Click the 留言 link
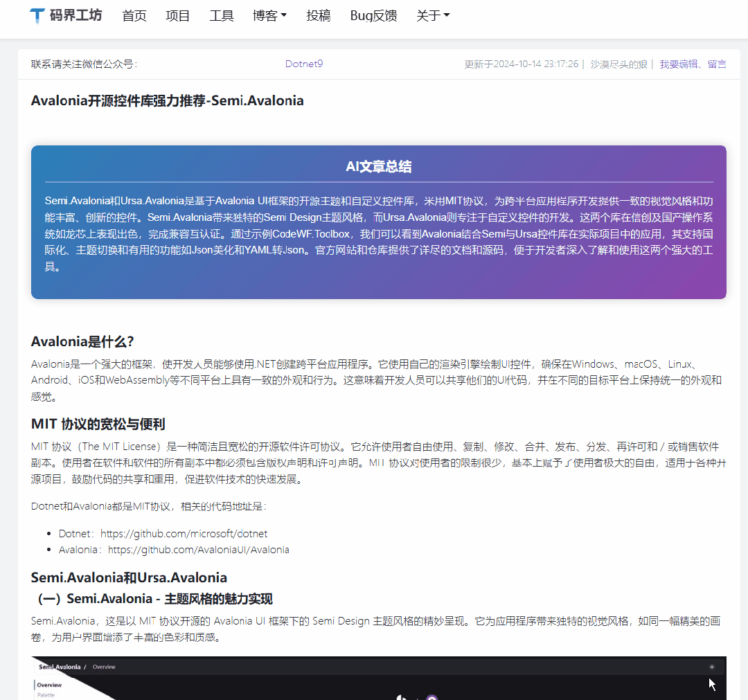 click(717, 64)
